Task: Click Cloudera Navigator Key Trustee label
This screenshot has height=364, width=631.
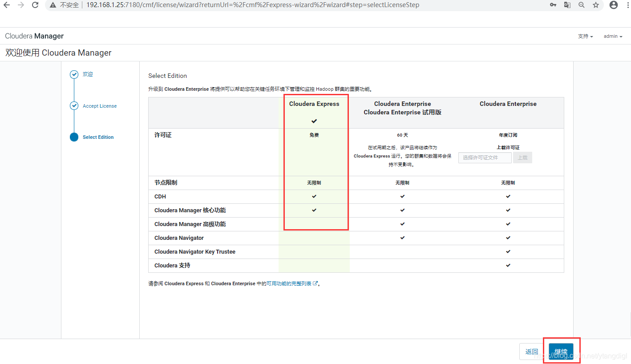Action: [x=195, y=251]
